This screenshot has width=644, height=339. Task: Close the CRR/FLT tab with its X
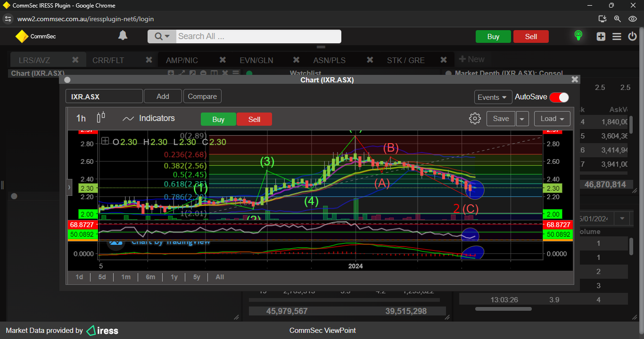[149, 60]
